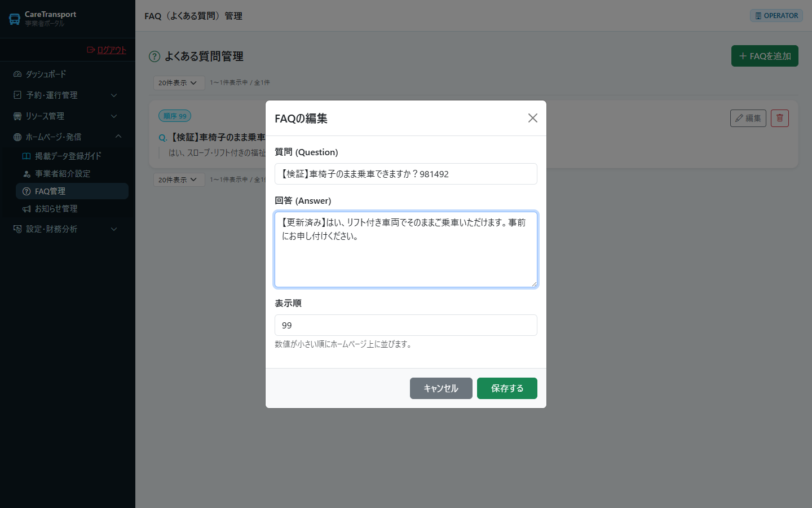
Task: Click the ダッシュボード gauge icon
Action: point(17,74)
